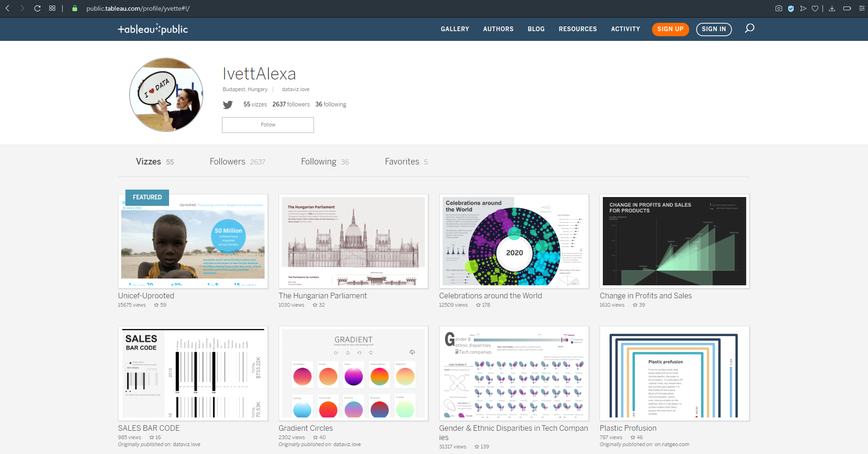Open the Gallery menu item
868x454 pixels.
455,29
